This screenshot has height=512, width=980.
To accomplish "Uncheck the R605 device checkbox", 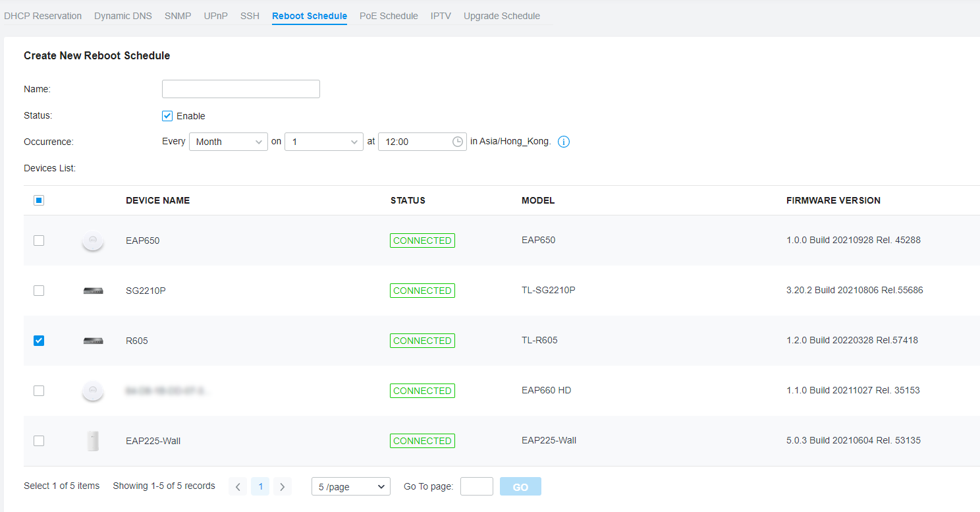I will [x=38, y=340].
